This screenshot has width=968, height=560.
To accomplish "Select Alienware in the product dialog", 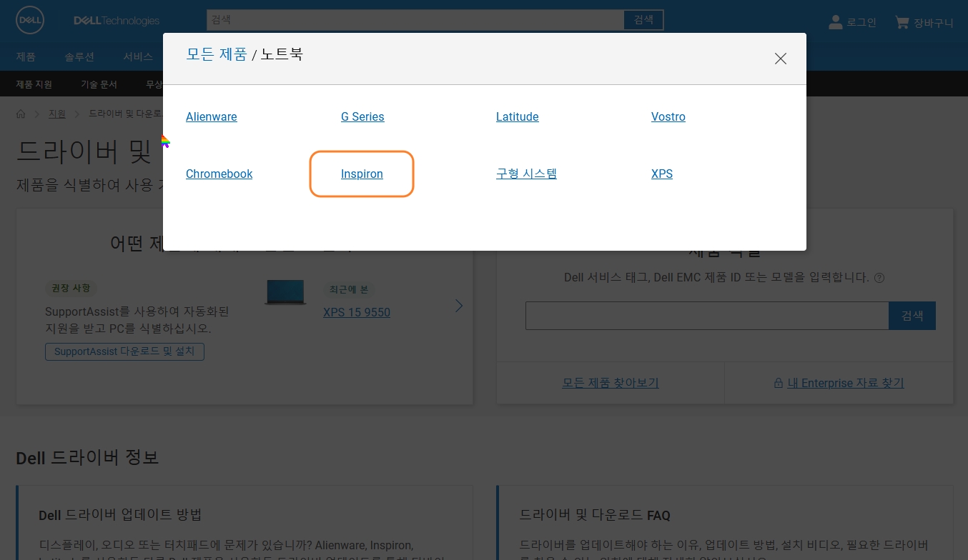I will [212, 116].
